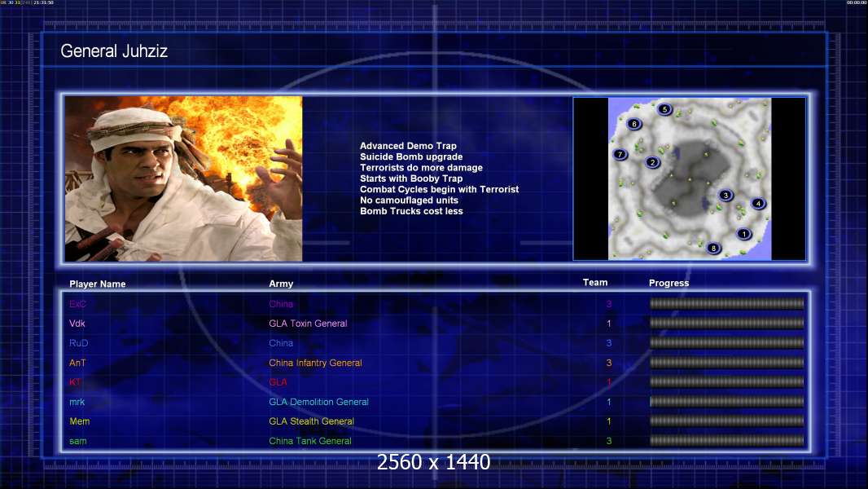Select player name sam
Screen dimensions: 868x489
pyautogui.click(x=77, y=442)
